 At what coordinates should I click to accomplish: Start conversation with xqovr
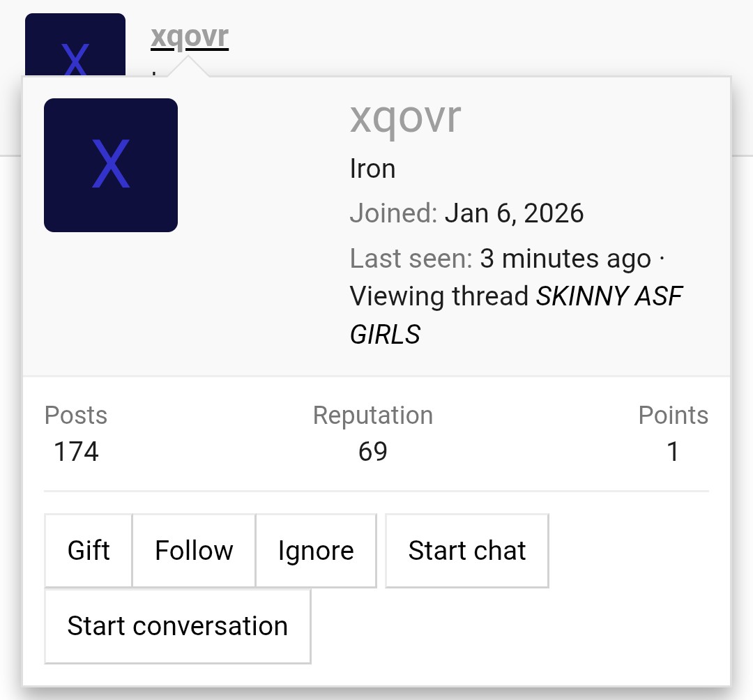[177, 625]
